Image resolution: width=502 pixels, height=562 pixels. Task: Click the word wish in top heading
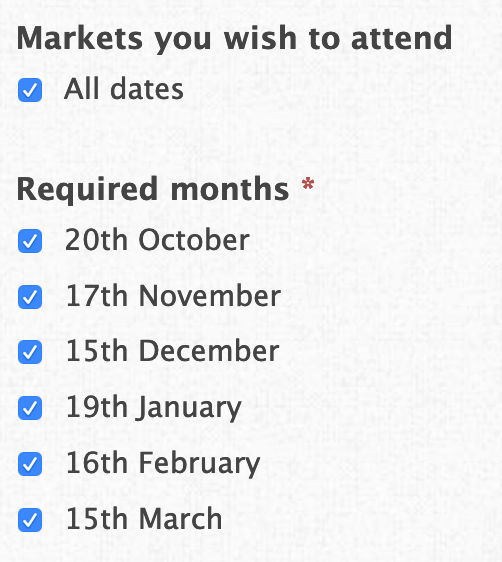(260, 38)
